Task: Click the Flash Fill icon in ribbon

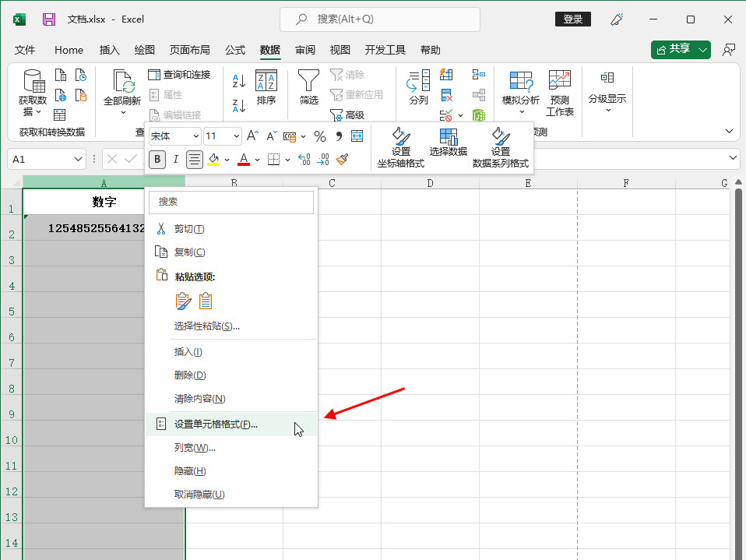Action: [446, 74]
